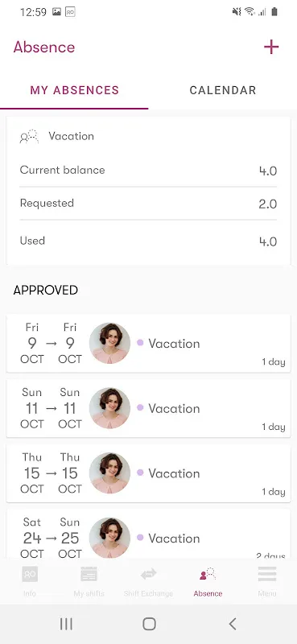Select the Absence bottom navigation icon
Screen dimensions: 297x644
(208, 574)
